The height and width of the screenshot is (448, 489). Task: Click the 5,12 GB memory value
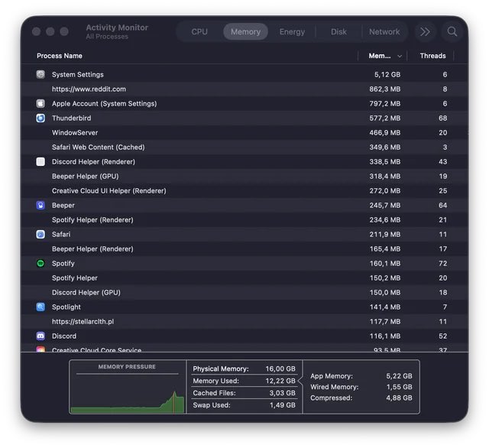387,75
